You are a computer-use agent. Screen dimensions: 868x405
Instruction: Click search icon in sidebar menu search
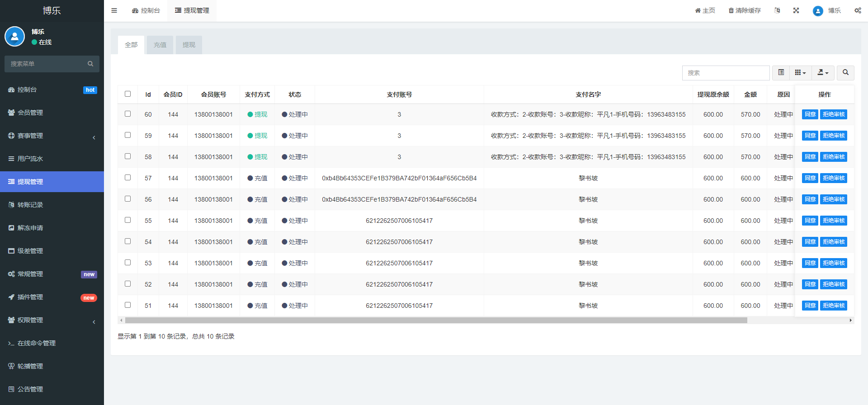[90, 64]
